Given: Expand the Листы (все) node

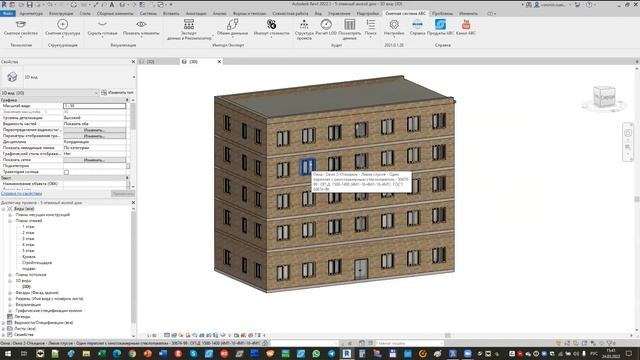Looking at the screenshot, I should pos(4,329).
